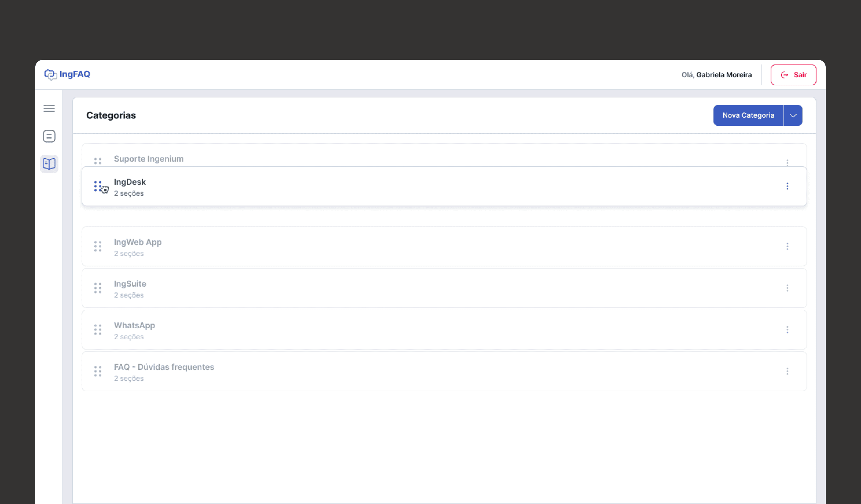Expand the Nova Categoria dropdown arrow
Viewport: 861px width, 504px height.
[x=793, y=115]
